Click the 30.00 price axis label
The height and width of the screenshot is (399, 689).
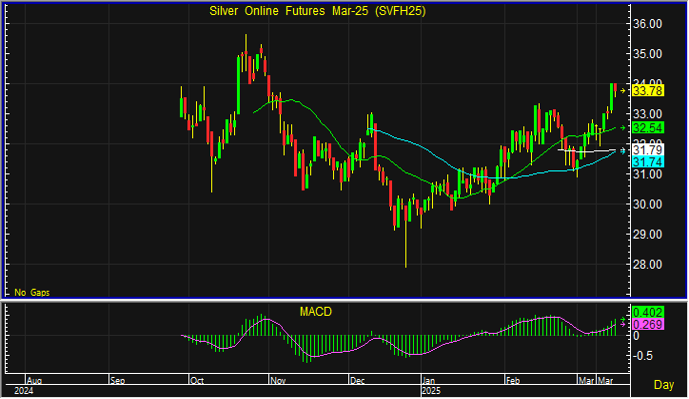[647, 204]
